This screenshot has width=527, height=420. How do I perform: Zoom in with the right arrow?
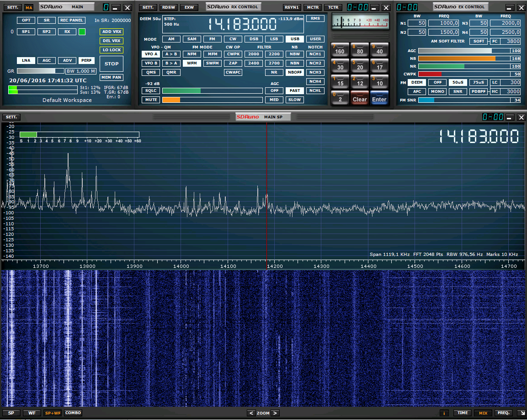tap(275, 413)
